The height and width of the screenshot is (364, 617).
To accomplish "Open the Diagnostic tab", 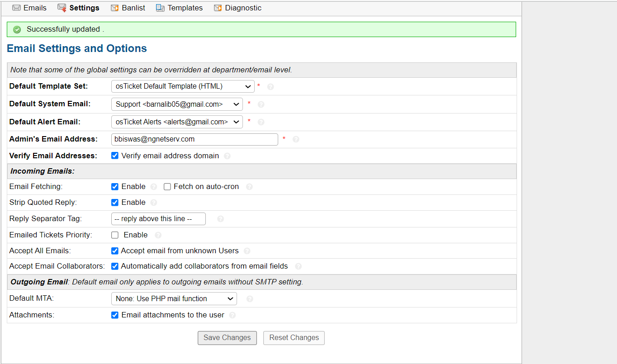I will point(237,8).
